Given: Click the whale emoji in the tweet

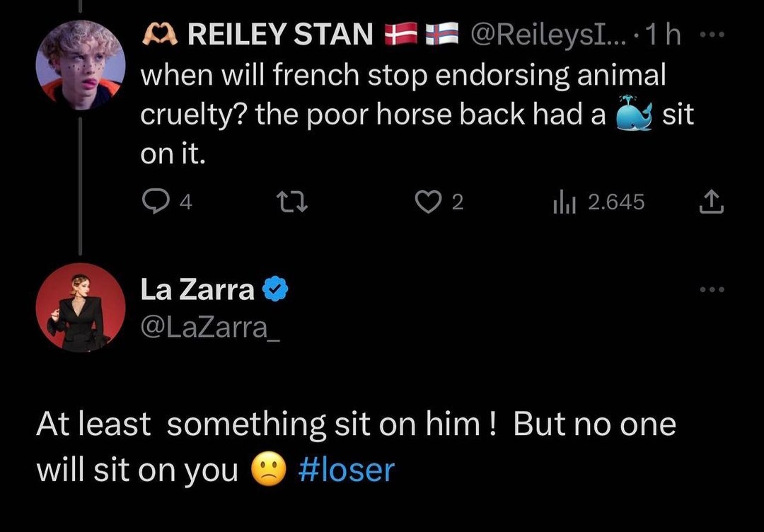Looking at the screenshot, I should click(632, 113).
